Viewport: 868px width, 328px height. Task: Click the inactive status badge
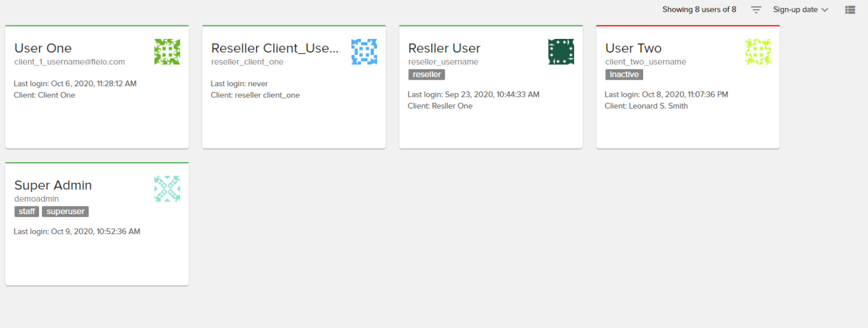click(x=624, y=75)
